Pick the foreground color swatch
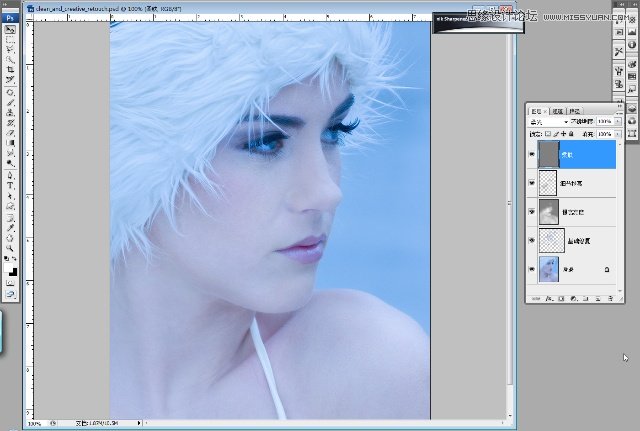The height and width of the screenshot is (431, 640). tap(8, 268)
